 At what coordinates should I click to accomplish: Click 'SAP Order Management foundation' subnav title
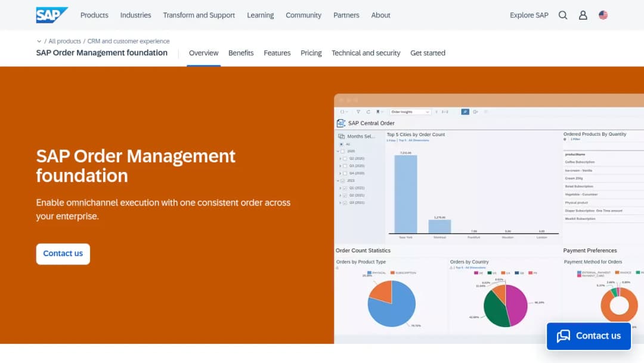102,53
